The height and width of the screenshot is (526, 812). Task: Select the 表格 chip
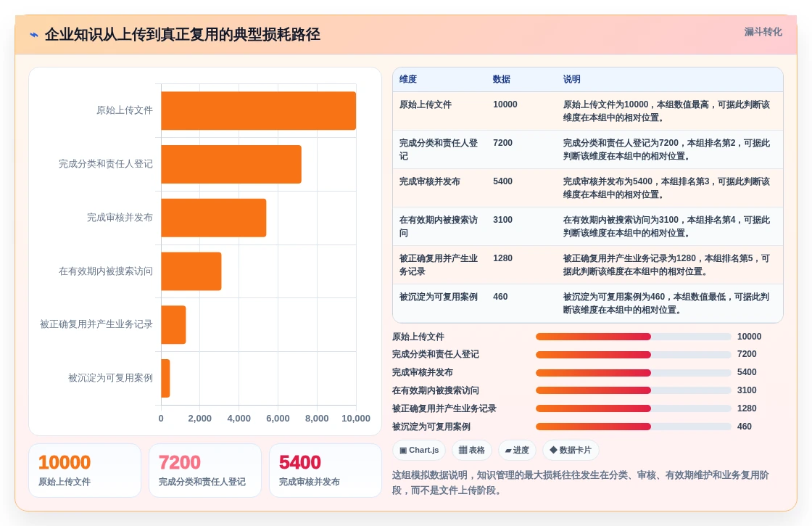(472, 450)
